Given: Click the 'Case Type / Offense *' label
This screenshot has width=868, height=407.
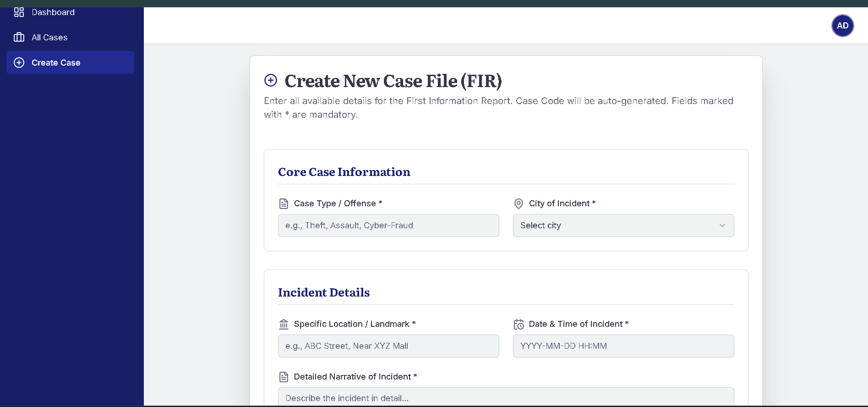Looking at the screenshot, I should click(338, 203).
